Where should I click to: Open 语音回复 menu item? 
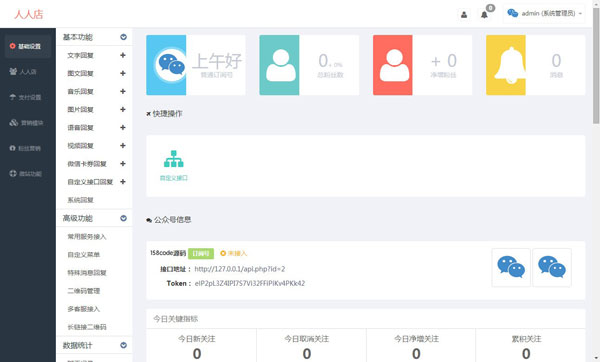click(80, 127)
